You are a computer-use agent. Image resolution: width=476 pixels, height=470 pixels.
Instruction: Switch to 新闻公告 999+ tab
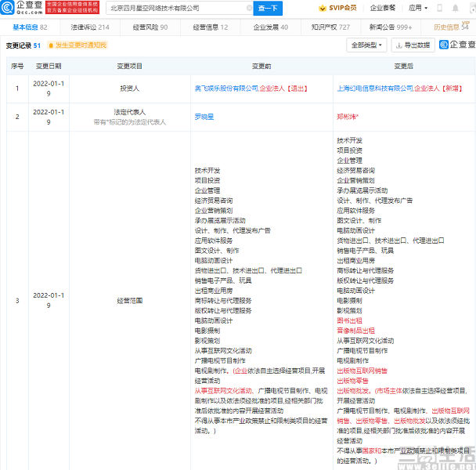click(391, 27)
